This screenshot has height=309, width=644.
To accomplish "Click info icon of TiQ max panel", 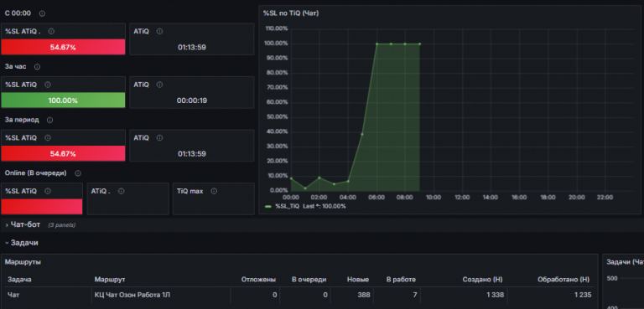I will 214,191.
